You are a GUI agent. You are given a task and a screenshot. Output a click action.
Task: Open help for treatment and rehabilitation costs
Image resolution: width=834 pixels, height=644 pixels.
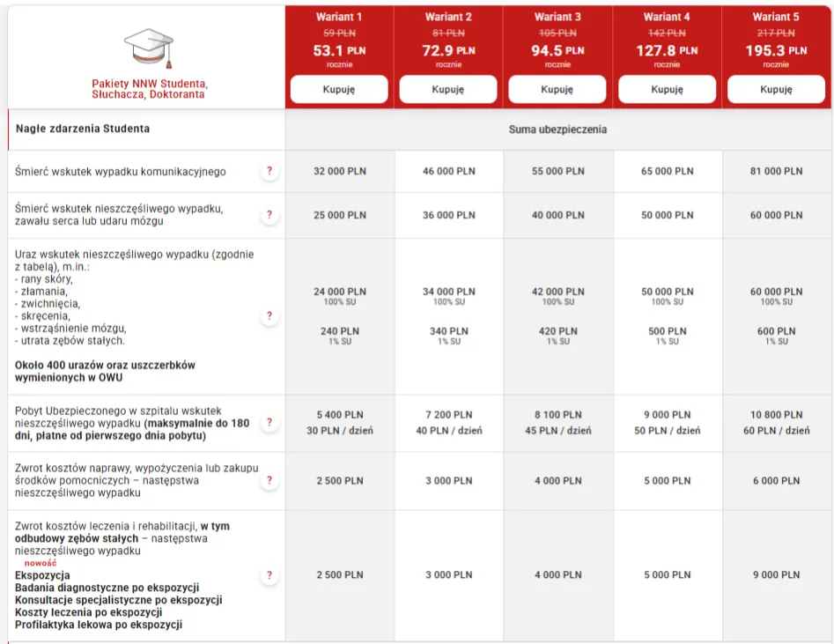pyautogui.click(x=269, y=575)
